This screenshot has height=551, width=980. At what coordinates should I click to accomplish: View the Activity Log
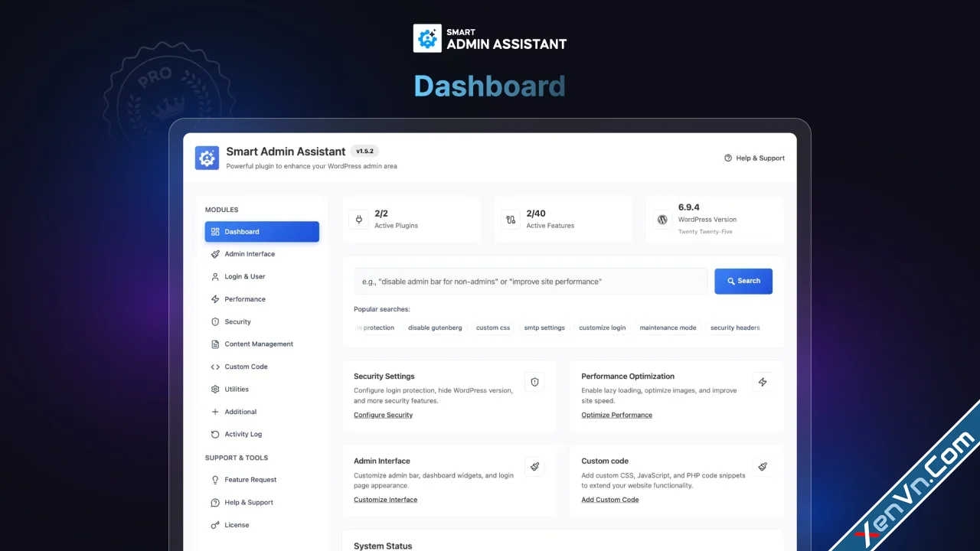tap(262, 434)
